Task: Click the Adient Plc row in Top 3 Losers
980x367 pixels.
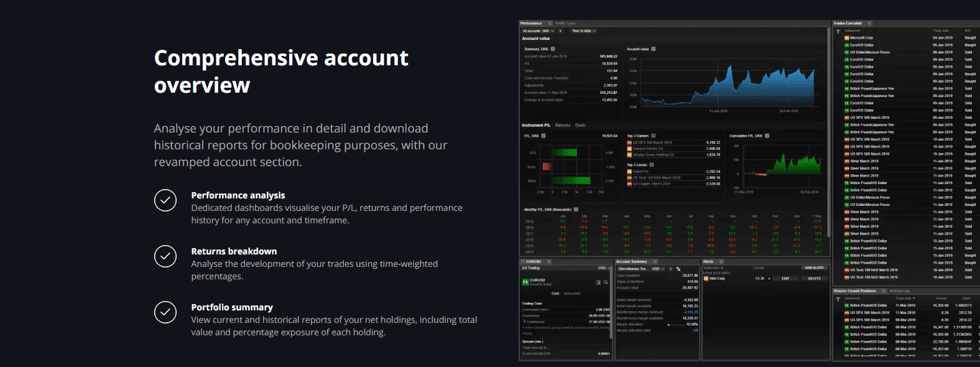Action: [673, 172]
